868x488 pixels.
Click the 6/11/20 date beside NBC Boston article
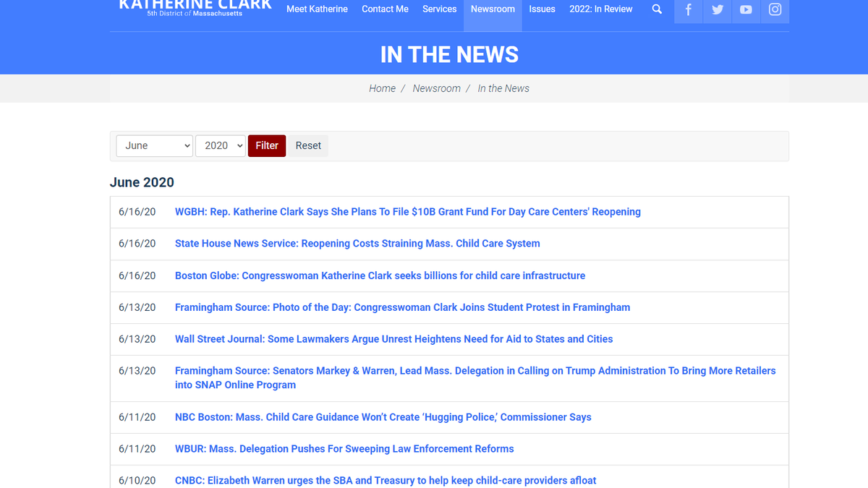[x=137, y=417]
